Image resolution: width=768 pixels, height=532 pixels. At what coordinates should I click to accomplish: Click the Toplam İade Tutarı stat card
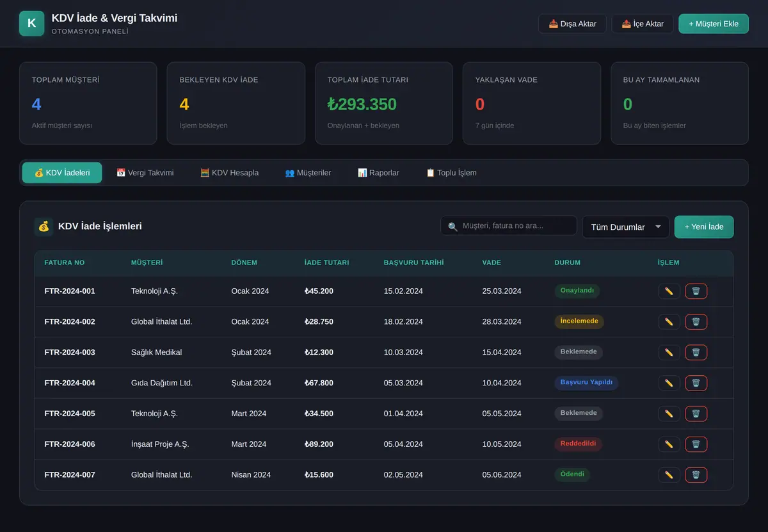[384, 103]
